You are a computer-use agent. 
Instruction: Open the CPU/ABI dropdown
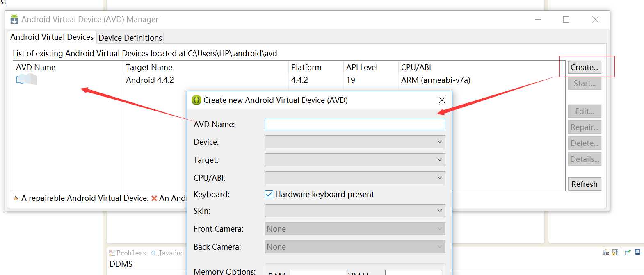coord(355,178)
